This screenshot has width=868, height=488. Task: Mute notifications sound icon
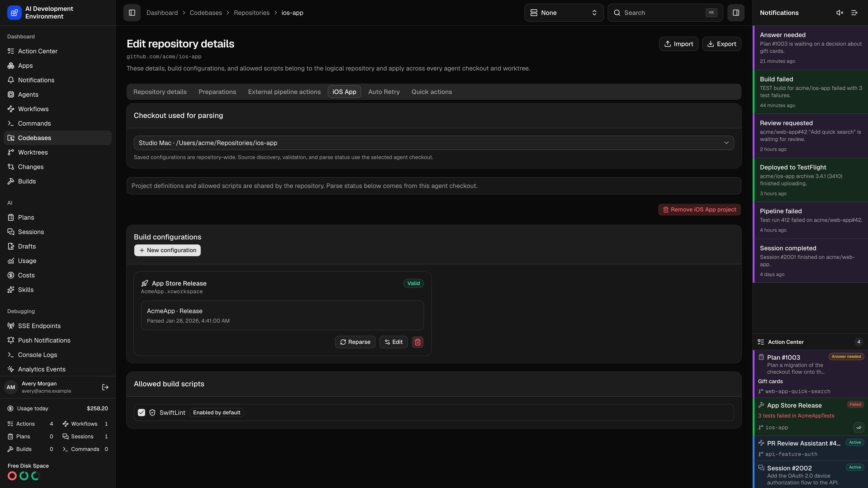point(840,13)
